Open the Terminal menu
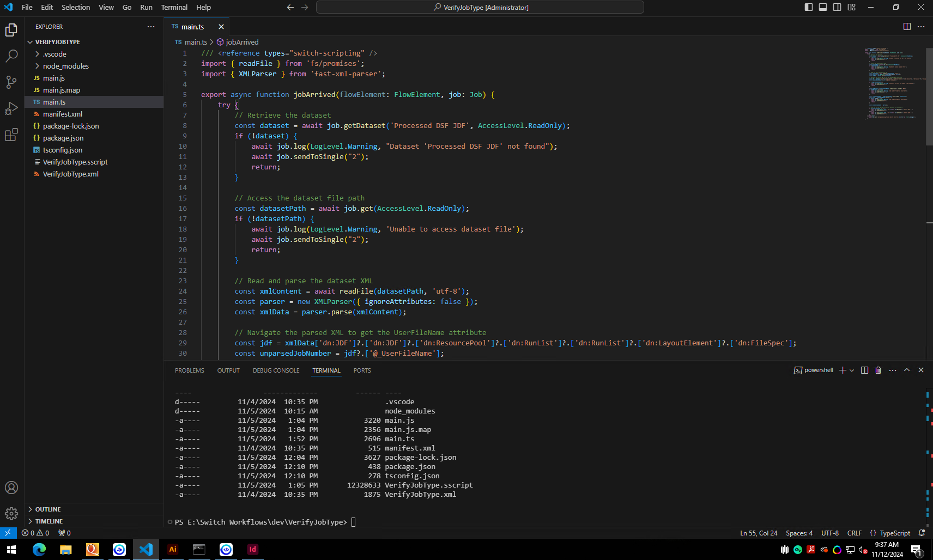The image size is (933, 560). pos(174,8)
